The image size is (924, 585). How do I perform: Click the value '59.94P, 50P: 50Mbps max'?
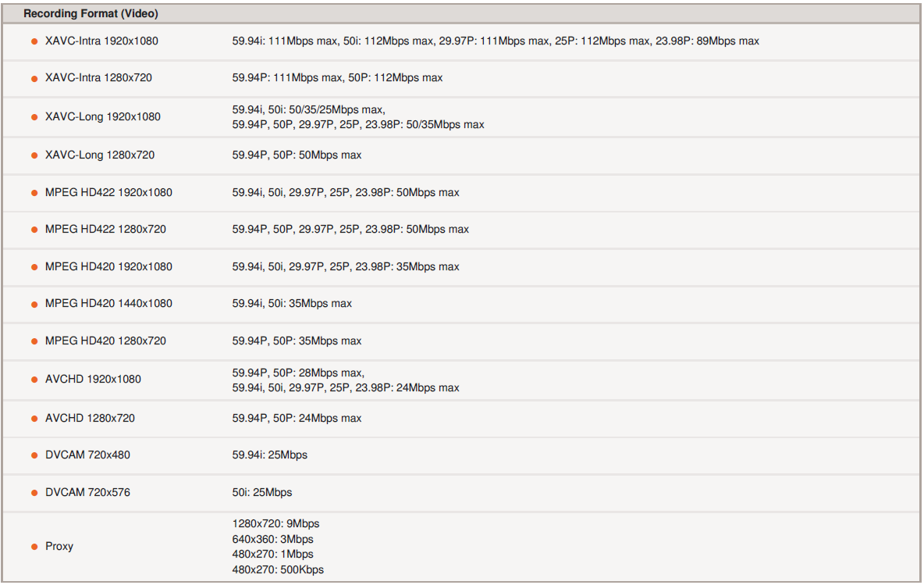coord(297,155)
